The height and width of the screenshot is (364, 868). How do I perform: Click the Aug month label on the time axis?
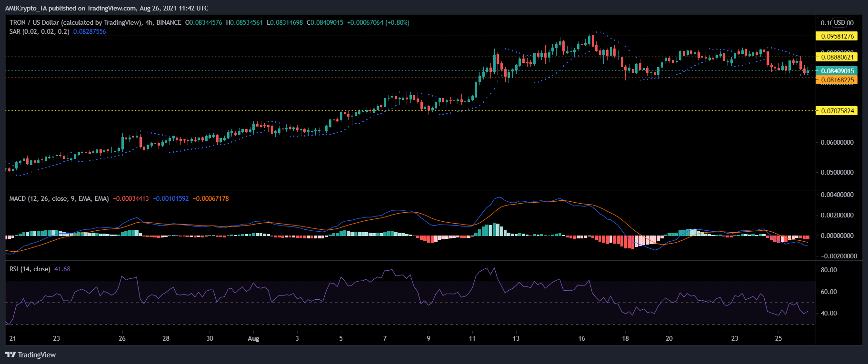tap(254, 339)
